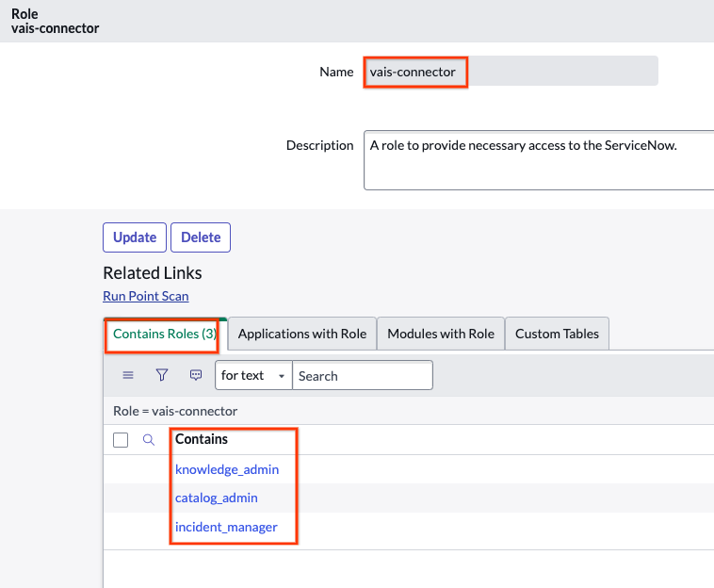Follow the Run Point Scan link
Viewport: 714px width, 588px height.
tap(146, 296)
